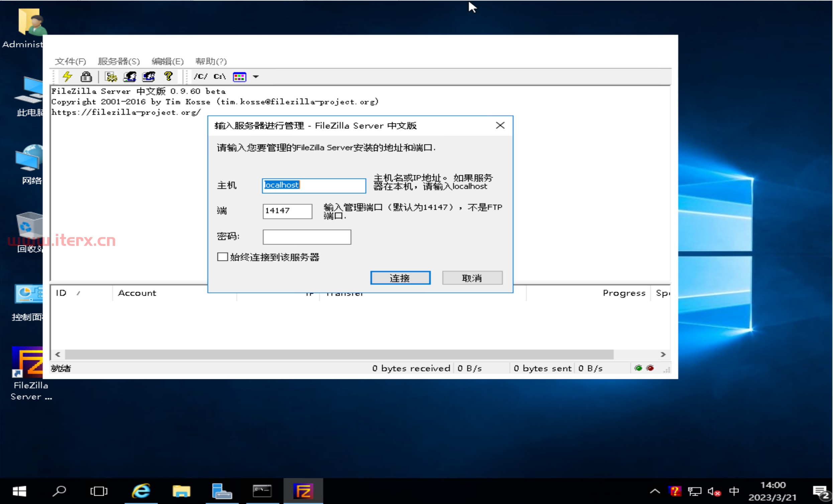This screenshot has width=833, height=504.
Task: Open the 文件(F) menu
Action: pos(70,61)
